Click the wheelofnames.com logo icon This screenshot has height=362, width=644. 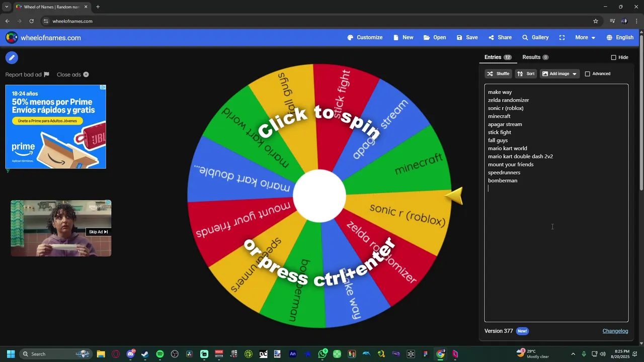coord(12,38)
